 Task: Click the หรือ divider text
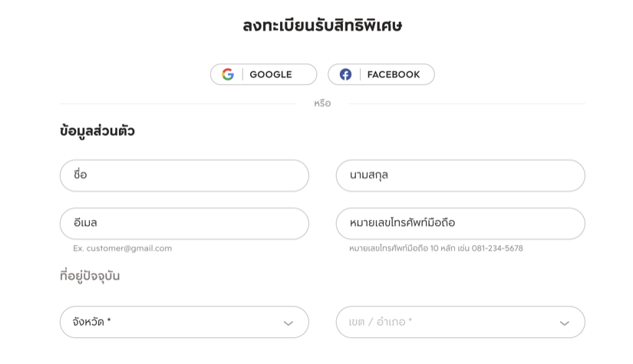(322, 103)
